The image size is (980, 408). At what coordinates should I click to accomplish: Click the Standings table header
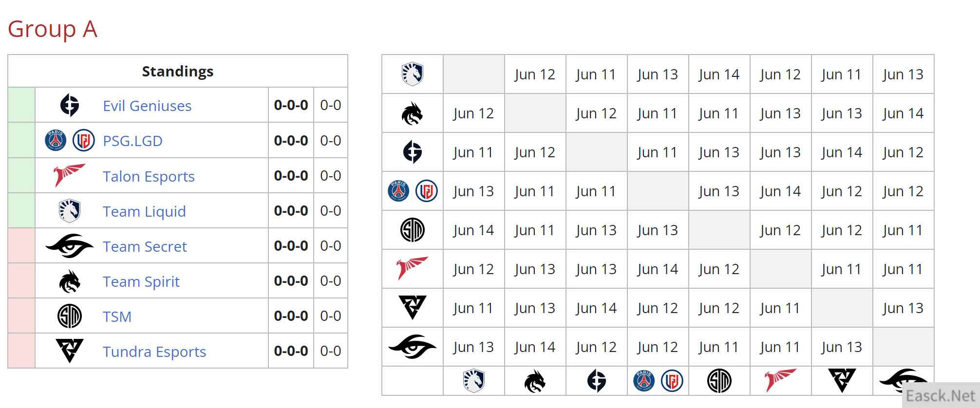177,71
